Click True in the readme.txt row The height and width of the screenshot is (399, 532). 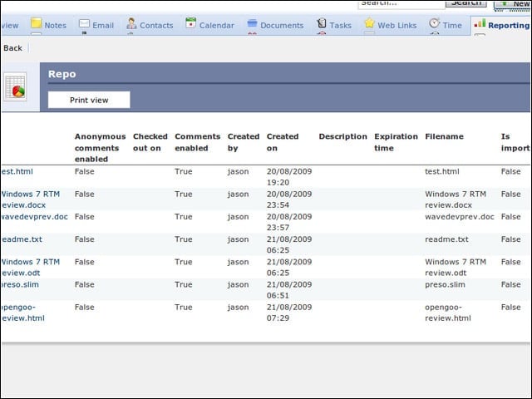[x=183, y=239]
